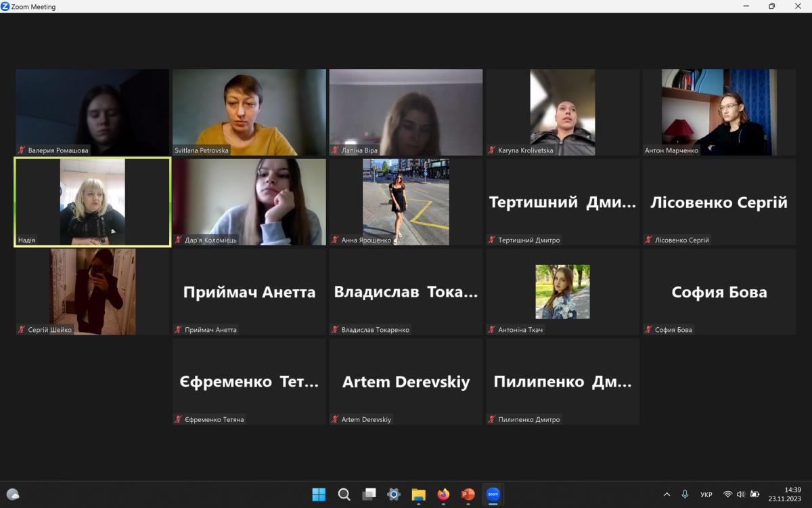The width and height of the screenshot is (812, 508).
Task: Click the volume speaker tray icon
Action: [740, 494]
